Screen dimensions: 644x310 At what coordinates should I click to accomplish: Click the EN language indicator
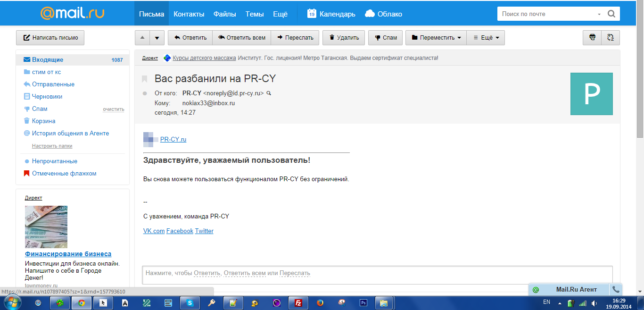pos(547,302)
